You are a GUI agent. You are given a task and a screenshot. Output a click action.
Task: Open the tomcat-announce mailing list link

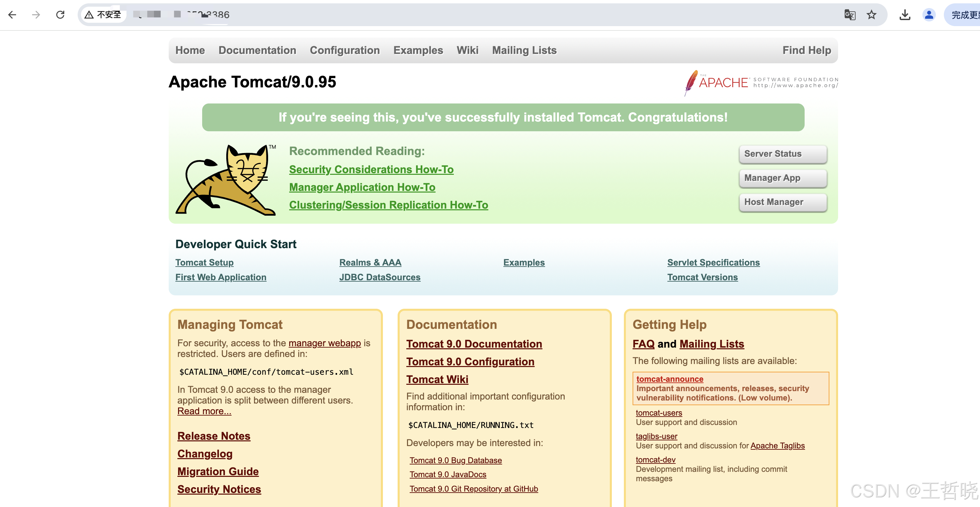669,379
